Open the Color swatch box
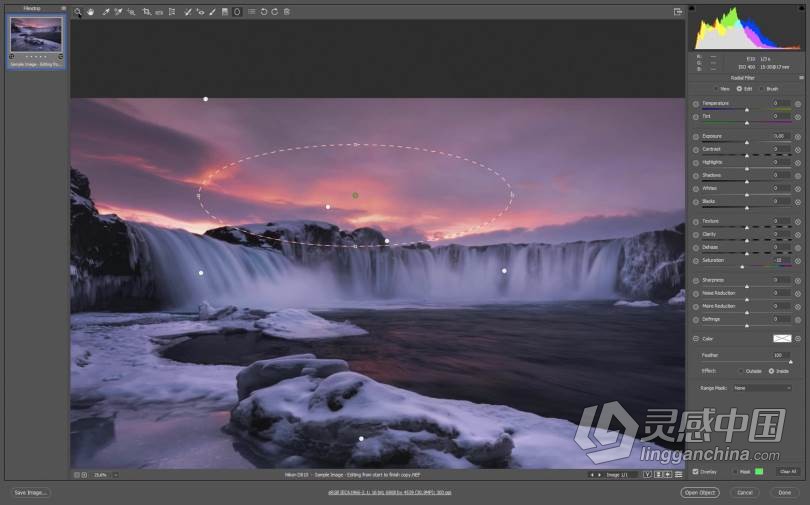This screenshot has width=810, height=505. pos(782,339)
